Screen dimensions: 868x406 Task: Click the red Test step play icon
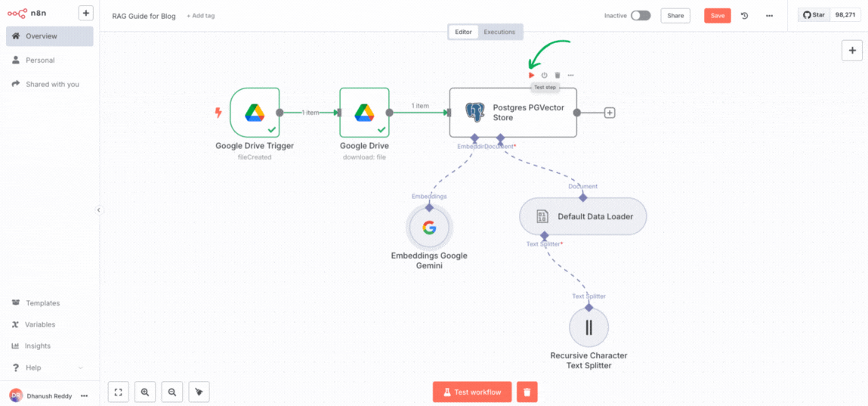[x=532, y=75]
